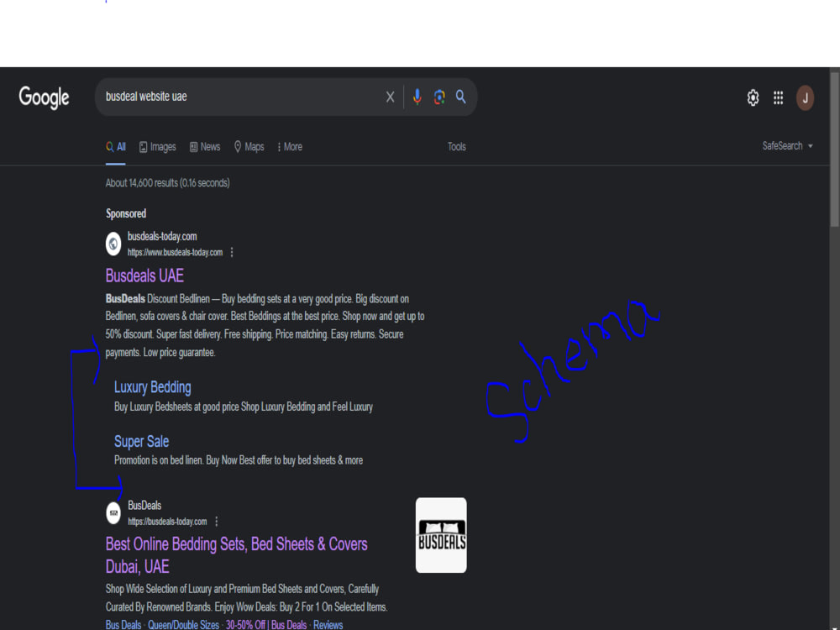840x630 pixels.
Task: Click the Google logo
Action: tap(44, 98)
